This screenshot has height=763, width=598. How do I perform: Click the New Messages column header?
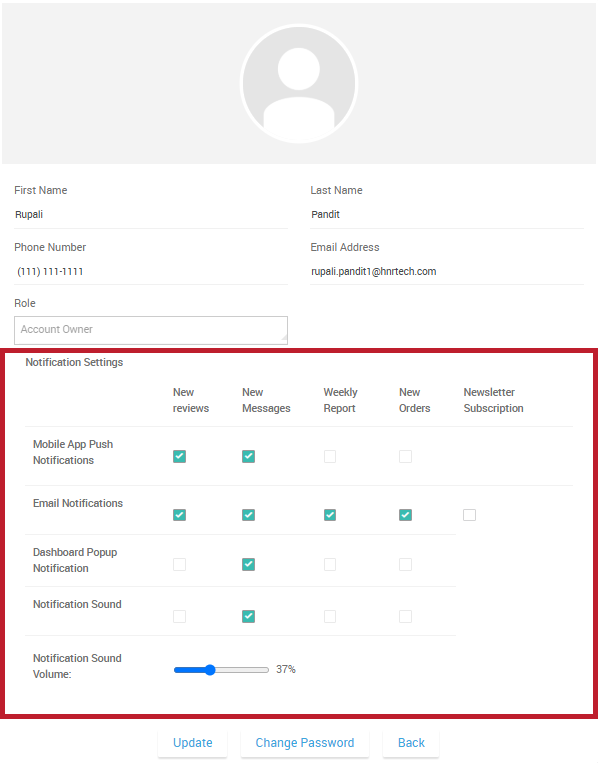266,400
